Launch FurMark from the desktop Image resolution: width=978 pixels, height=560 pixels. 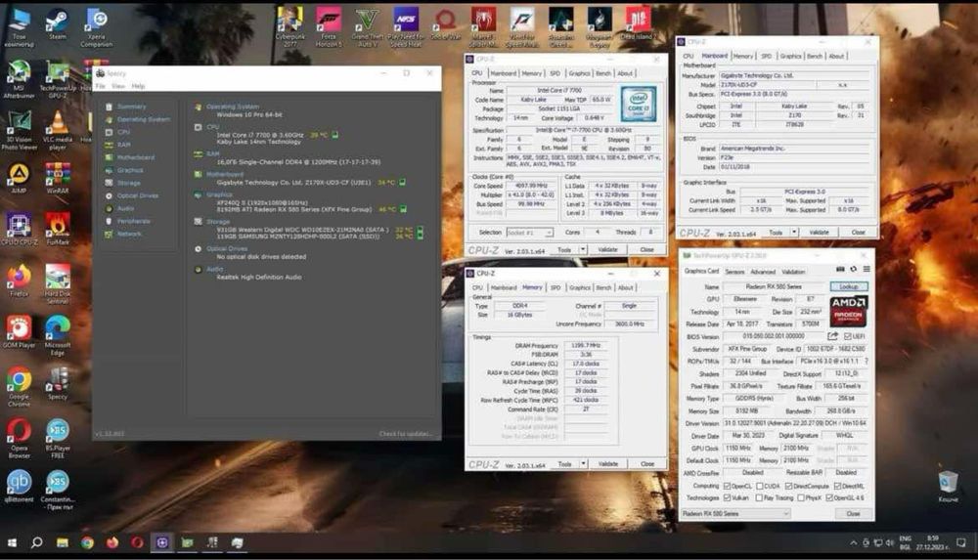tap(58, 229)
